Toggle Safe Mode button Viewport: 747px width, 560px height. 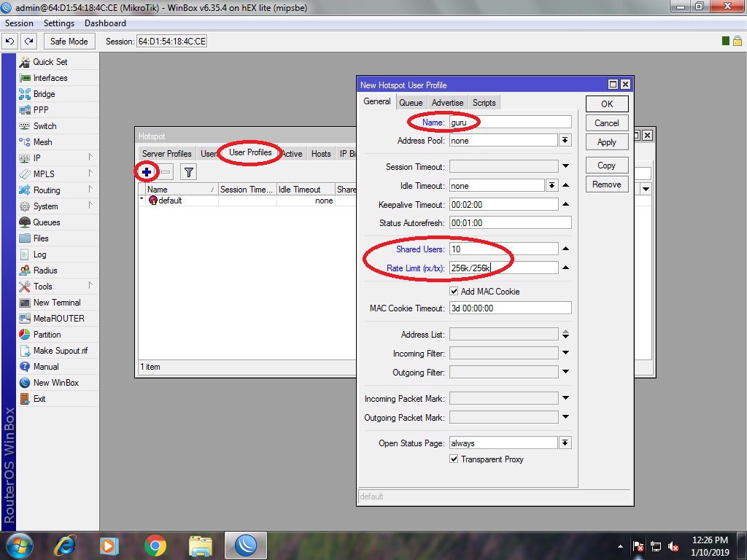(x=69, y=42)
